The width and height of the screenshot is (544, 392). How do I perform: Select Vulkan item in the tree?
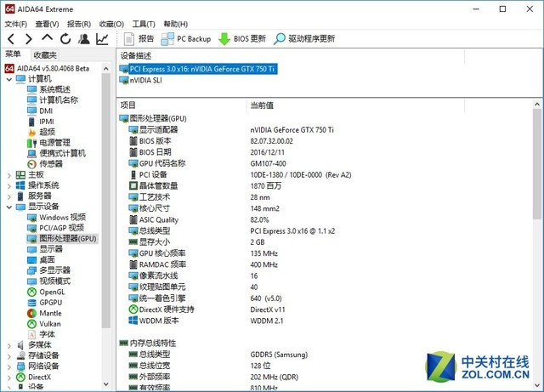[44, 324]
